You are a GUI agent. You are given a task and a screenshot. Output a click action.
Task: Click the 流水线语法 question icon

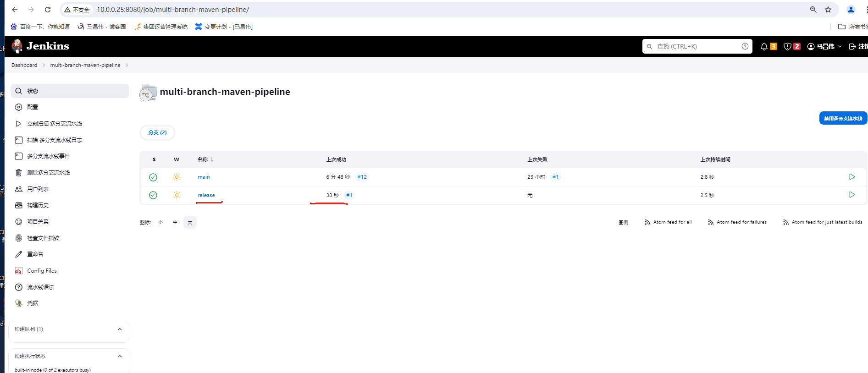click(19, 287)
